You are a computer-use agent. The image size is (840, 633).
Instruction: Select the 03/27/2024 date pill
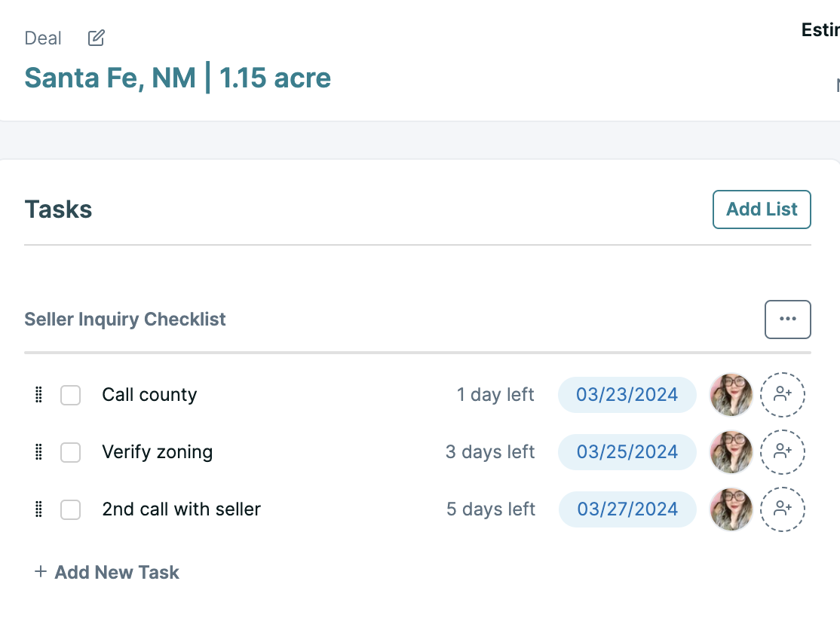627,509
